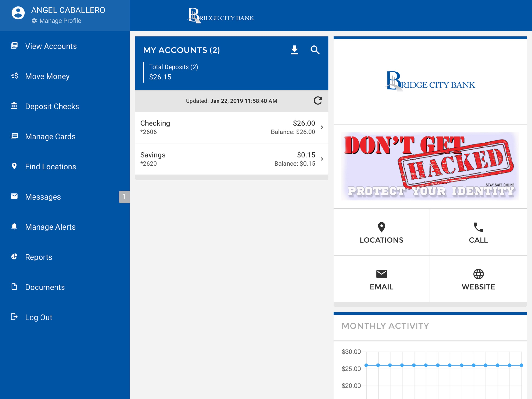Click the Deposit Checks bank icon
Image resolution: width=532 pixels, height=399 pixels.
pos(14,106)
